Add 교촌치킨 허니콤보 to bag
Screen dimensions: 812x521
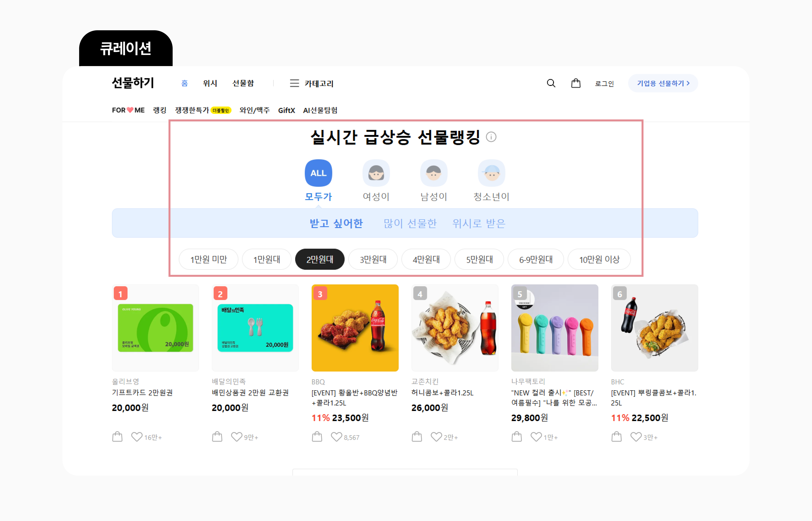tap(417, 437)
